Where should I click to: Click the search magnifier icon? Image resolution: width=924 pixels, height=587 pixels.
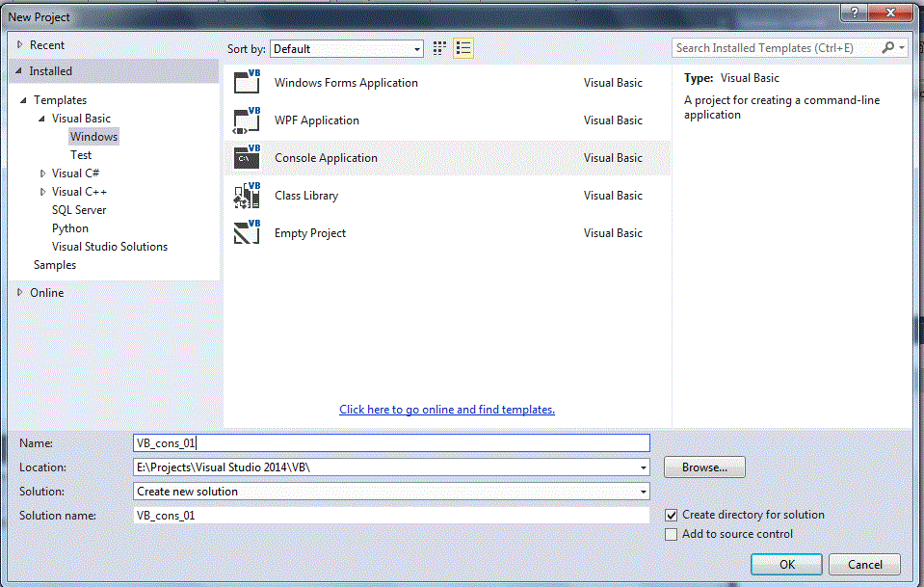pos(888,48)
